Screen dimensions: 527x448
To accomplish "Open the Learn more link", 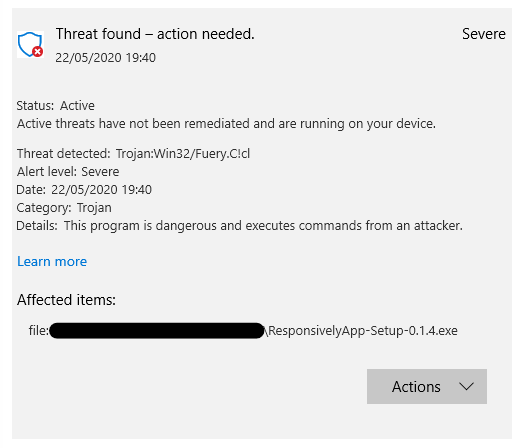I will [x=52, y=261].
